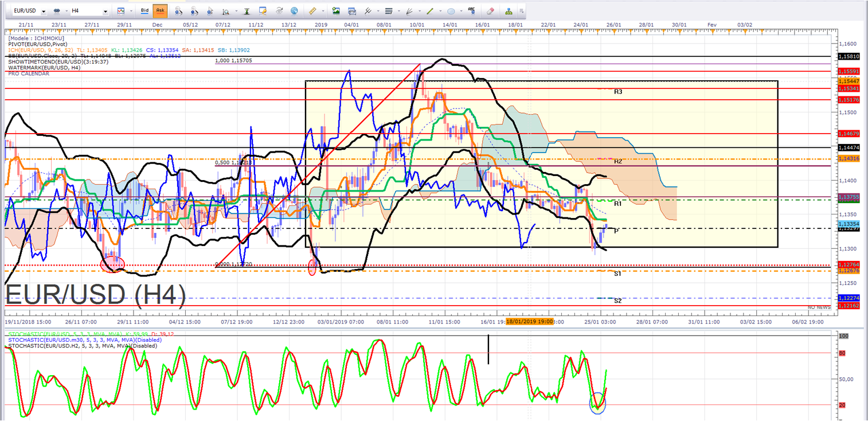This screenshot has height=421, width=868.
Task: Select the trend line drawing tool
Action: (x=430, y=11)
